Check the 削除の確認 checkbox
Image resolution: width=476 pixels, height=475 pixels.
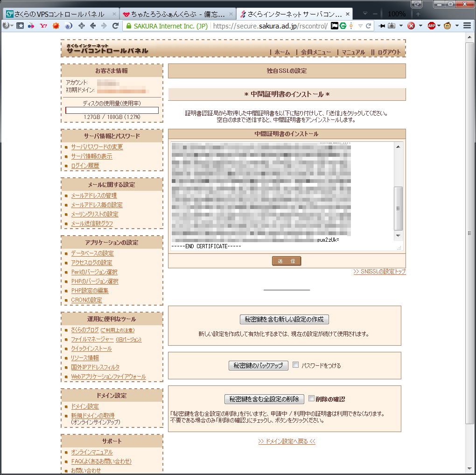(311, 398)
